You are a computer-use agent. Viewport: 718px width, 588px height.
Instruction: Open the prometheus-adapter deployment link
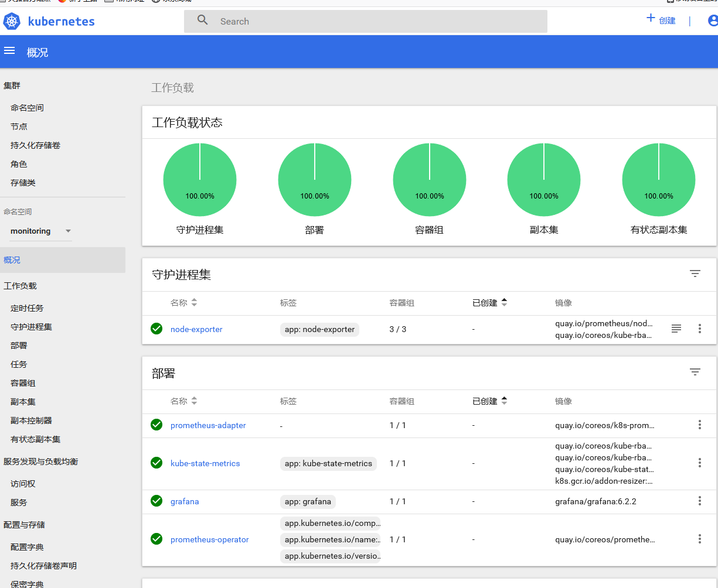(x=208, y=425)
